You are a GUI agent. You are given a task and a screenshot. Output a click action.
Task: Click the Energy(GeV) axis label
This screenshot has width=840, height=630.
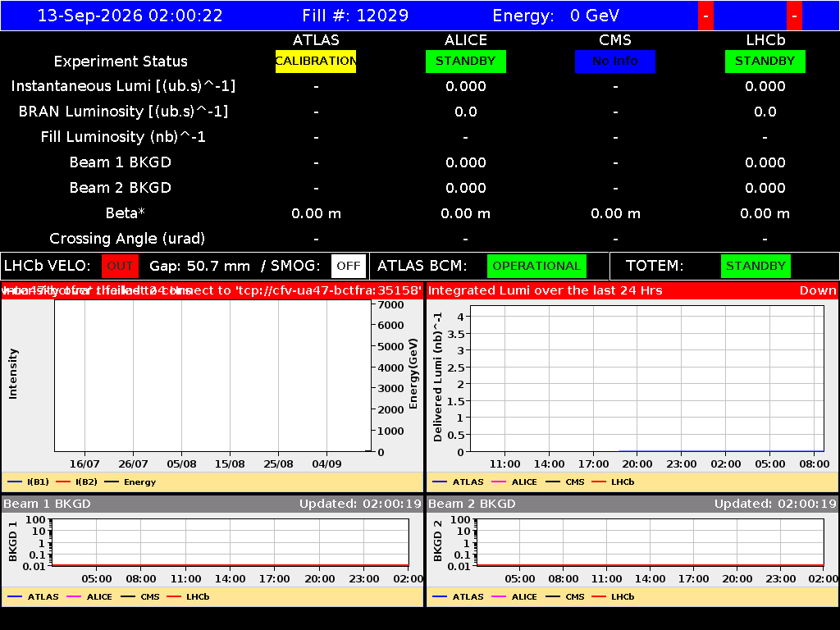coord(413,373)
